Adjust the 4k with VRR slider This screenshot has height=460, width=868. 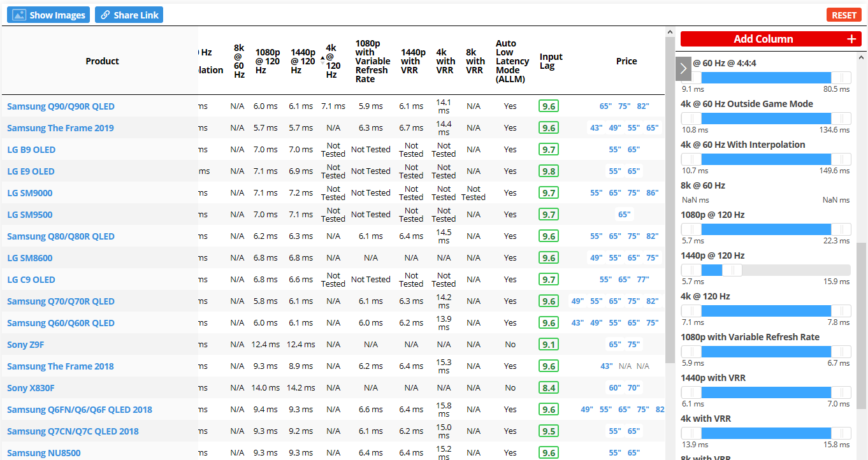point(765,433)
